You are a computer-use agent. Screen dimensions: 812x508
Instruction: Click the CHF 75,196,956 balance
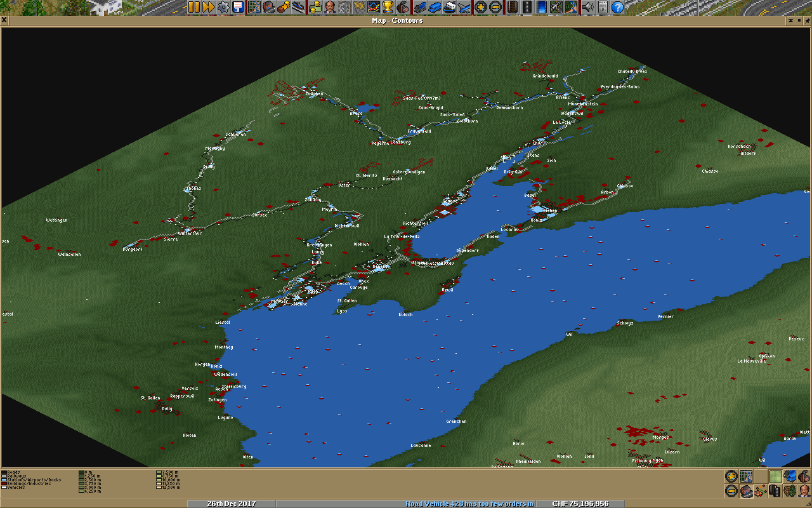(580, 504)
